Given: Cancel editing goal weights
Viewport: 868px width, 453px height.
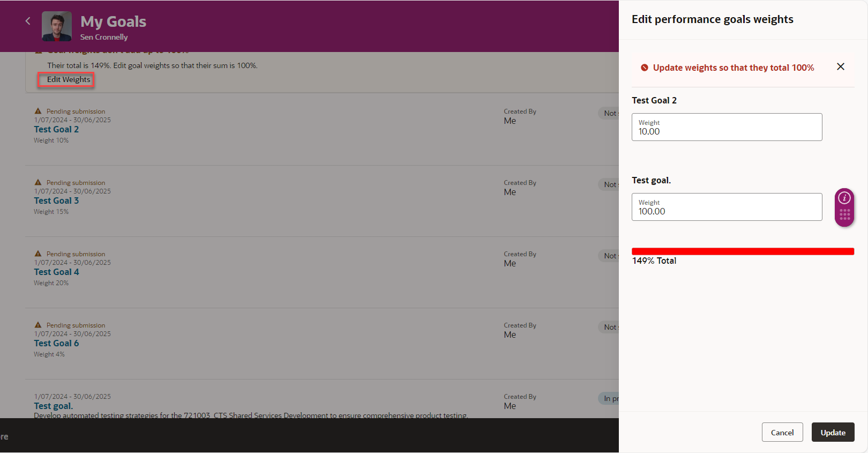Looking at the screenshot, I should (x=782, y=432).
